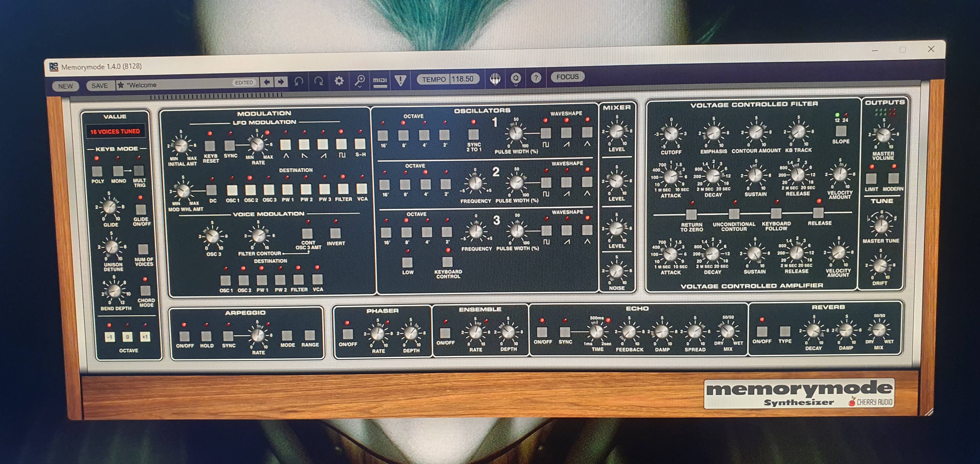Click the filter CUTOFF knob
This screenshot has width=980, height=464.
coord(671,134)
